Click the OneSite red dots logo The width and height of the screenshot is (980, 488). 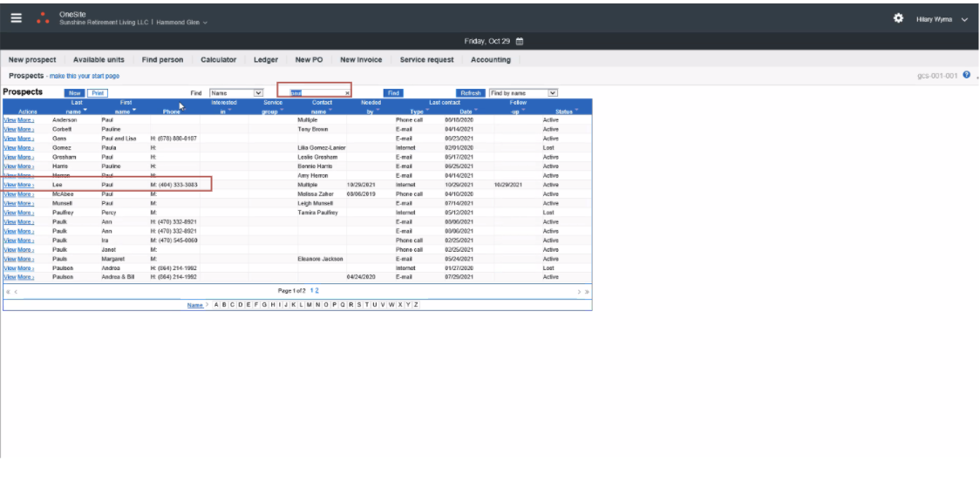click(x=43, y=17)
